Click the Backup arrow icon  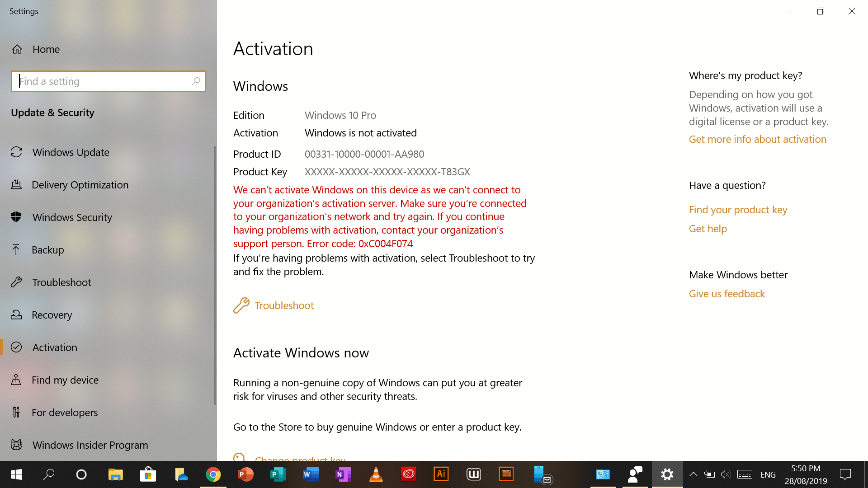16,250
